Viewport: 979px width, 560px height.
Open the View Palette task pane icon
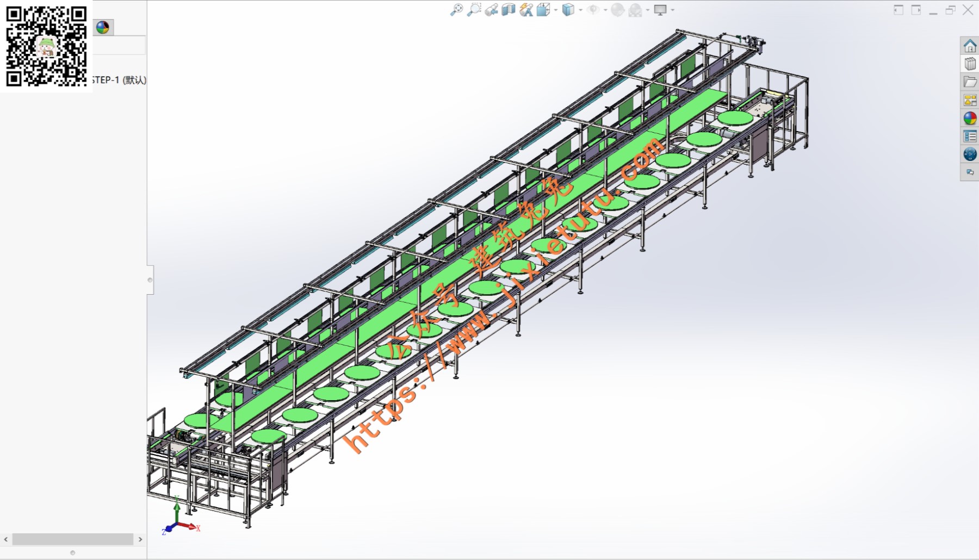[970, 100]
